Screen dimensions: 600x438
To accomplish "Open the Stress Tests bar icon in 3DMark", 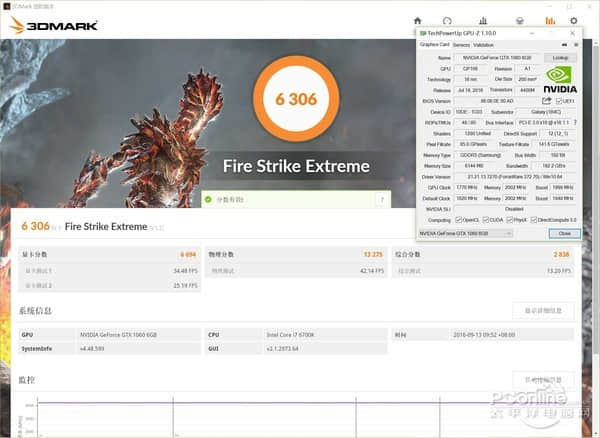I will point(483,21).
